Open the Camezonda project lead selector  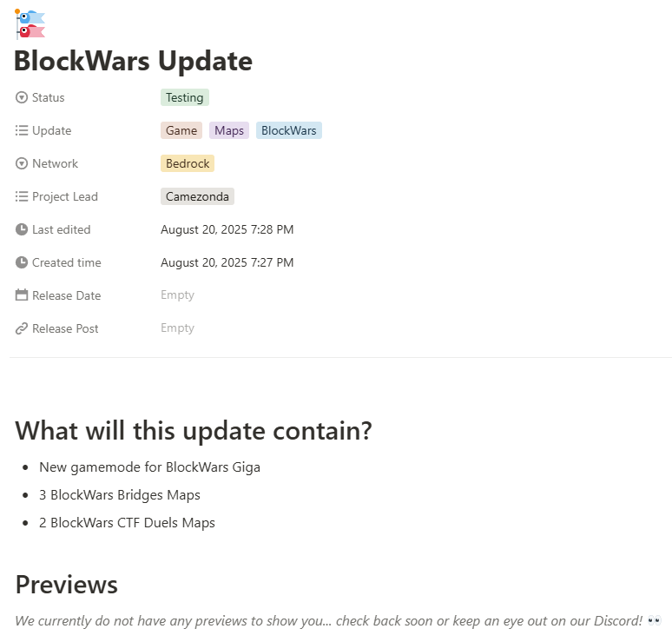coord(197,196)
